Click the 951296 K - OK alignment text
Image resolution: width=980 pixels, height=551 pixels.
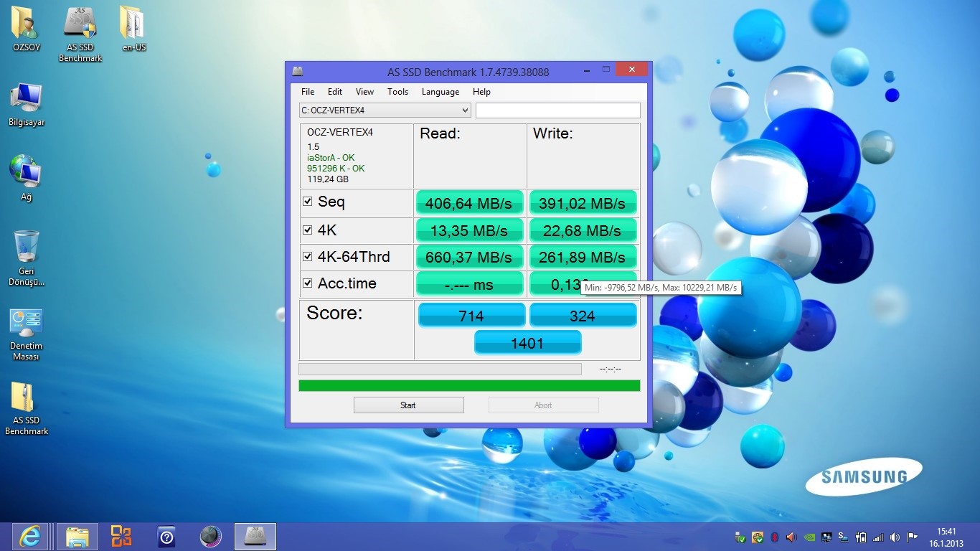(x=336, y=169)
